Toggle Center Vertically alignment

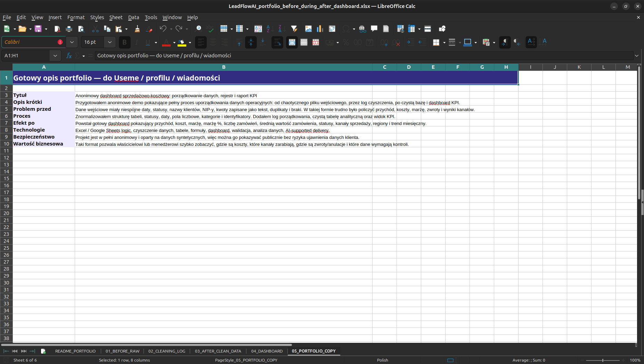(251, 42)
